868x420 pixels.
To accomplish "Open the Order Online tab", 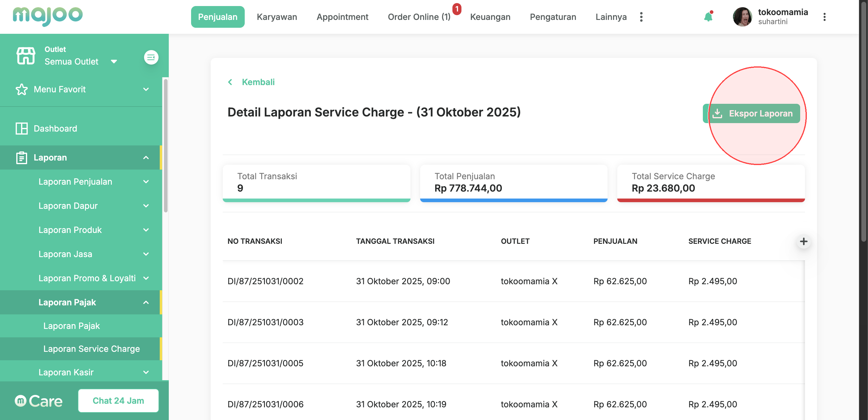I will point(419,17).
